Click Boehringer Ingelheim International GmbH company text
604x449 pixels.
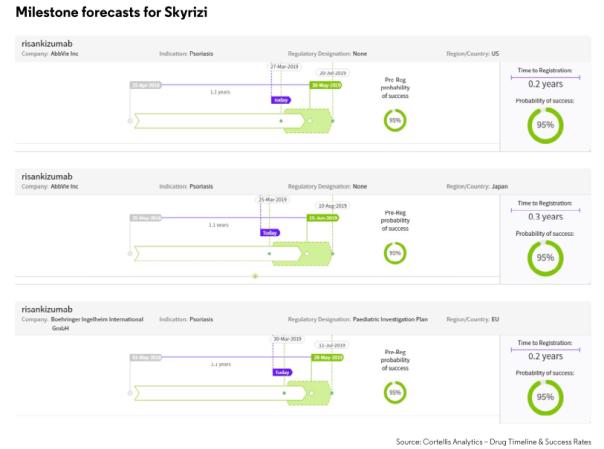[97, 323]
